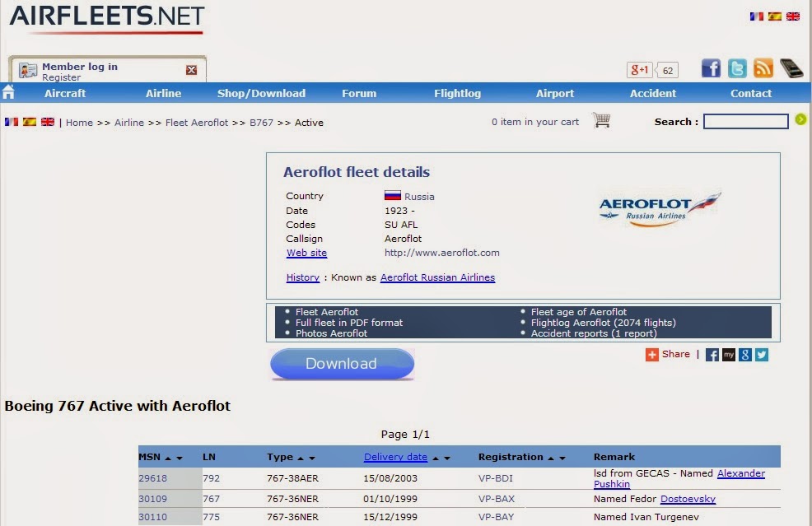Open the Aeroflot Russian Airlines history link
This screenshot has height=526, width=812.
pos(437,277)
